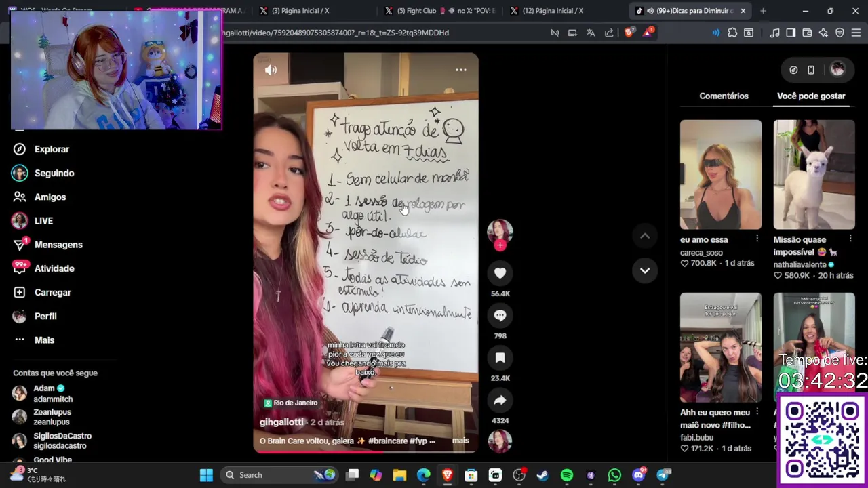This screenshot has height=488, width=868.
Task: Open careca_soso profile link
Action: coord(701,253)
